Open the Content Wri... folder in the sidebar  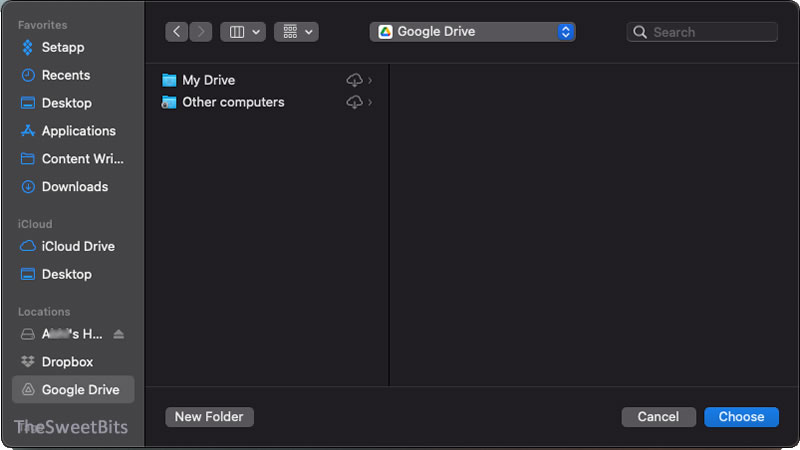pyautogui.click(x=72, y=159)
